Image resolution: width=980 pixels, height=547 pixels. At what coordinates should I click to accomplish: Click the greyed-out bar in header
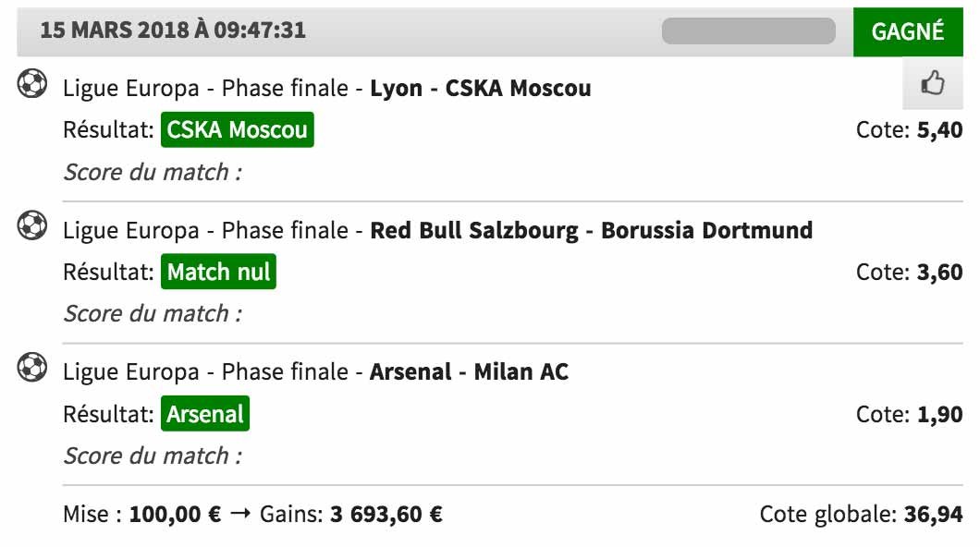click(x=749, y=31)
